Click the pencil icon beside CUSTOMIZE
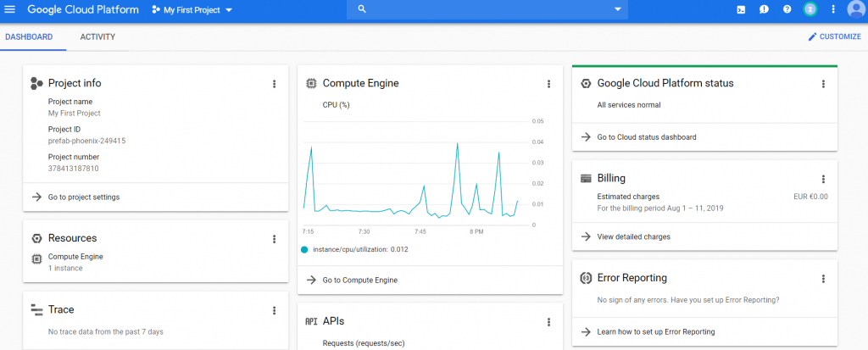This screenshot has height=350, width=868. [x=812, y=37]
